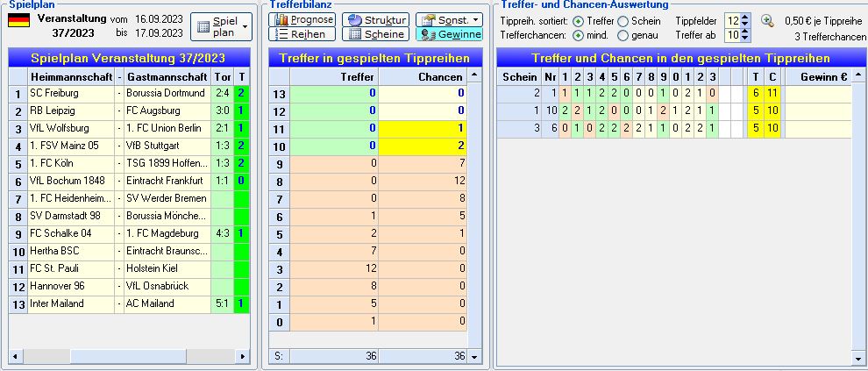Viewport: 868px width, 371px height.
Task: Select RB Leipzig cell
Action: click(x=71, y=111)
